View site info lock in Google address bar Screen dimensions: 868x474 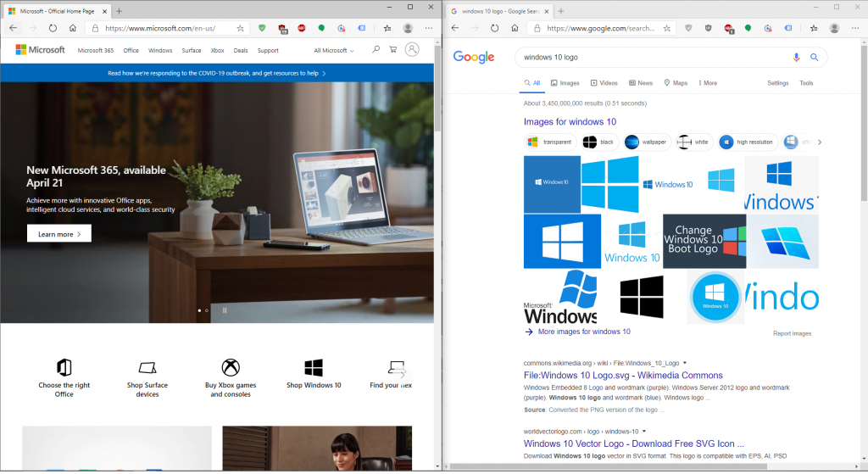[537, 28]
